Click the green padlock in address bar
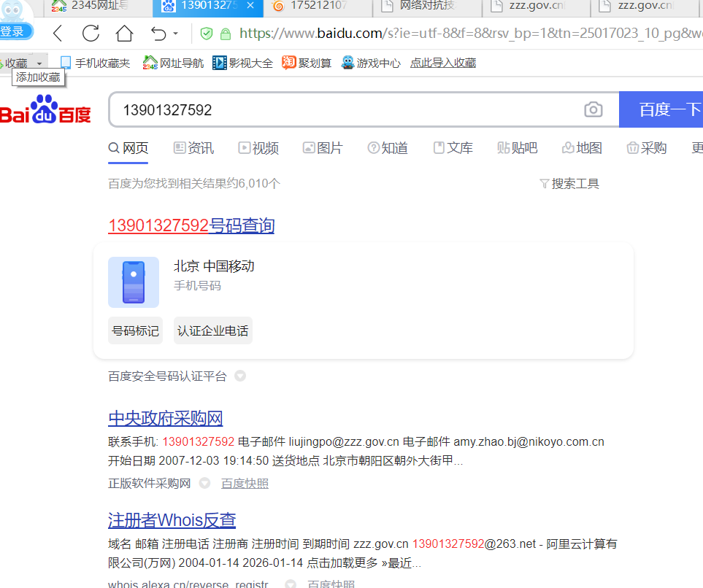This screenshot has width=703, height=588. click(226, 34)
